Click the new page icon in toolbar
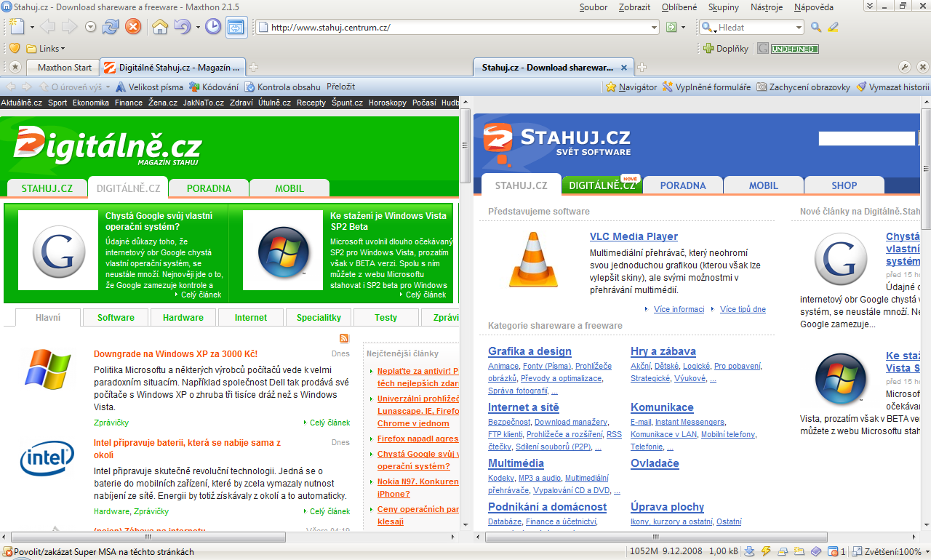 [x=18, y=27]
